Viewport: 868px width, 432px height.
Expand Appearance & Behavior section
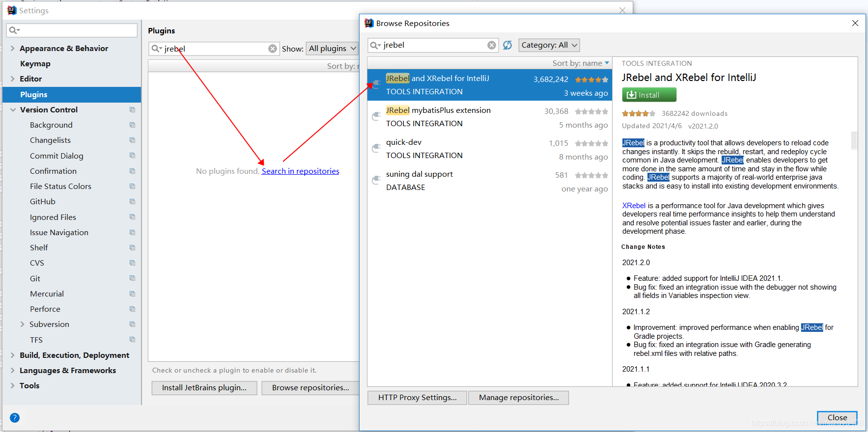coord(13,48)
